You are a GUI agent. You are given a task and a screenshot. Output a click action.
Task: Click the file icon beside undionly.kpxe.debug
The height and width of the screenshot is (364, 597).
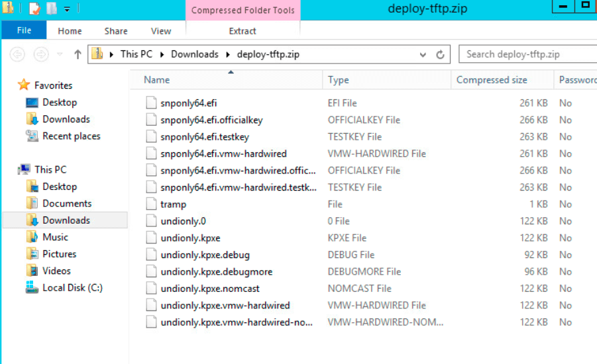pyautogui.click(x=151, y=254)
